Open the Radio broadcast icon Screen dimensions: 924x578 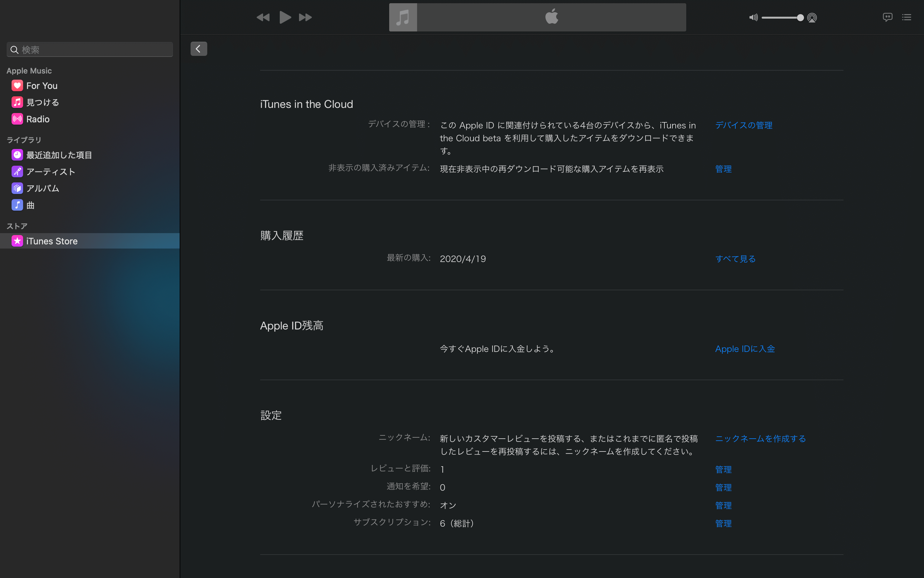(17, 119)
